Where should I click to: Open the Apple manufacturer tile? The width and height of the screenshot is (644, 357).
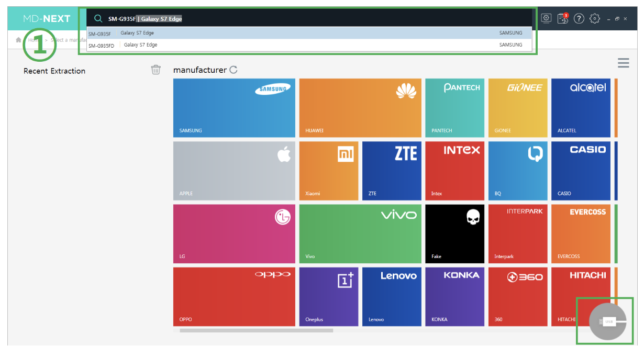[234, 171]
